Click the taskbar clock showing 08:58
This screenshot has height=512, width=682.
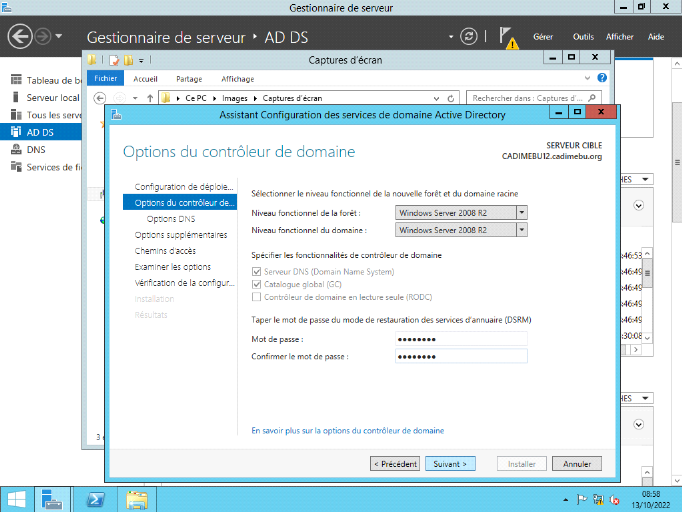(651, 499)
